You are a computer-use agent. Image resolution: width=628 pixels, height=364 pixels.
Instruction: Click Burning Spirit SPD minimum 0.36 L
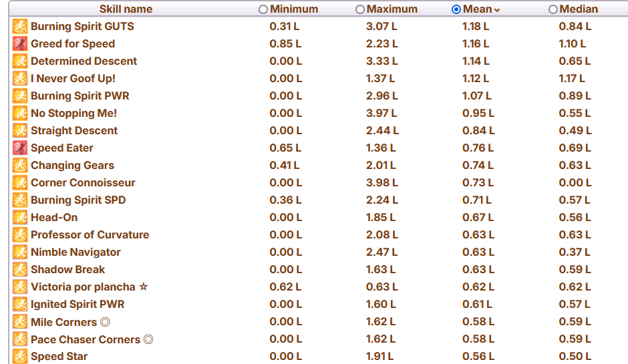point(285,200)
